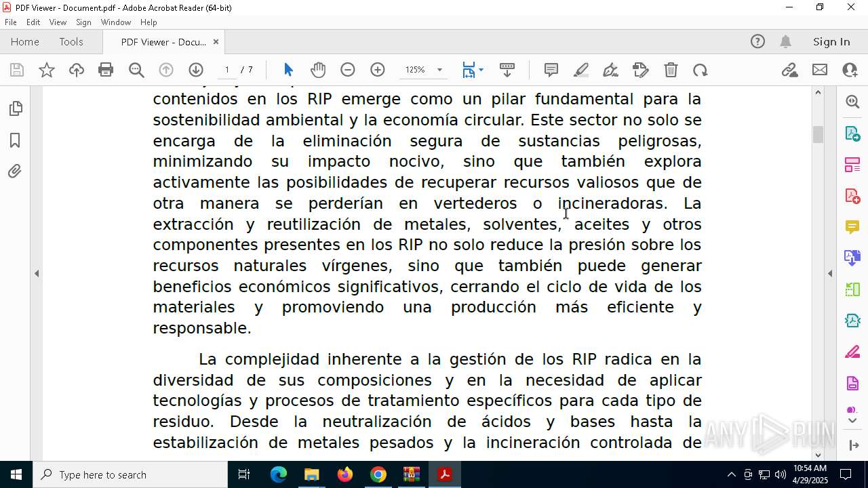Close the PDF Viewer document tab
Viewport: 868px width, 488px height.
[216, 41]
